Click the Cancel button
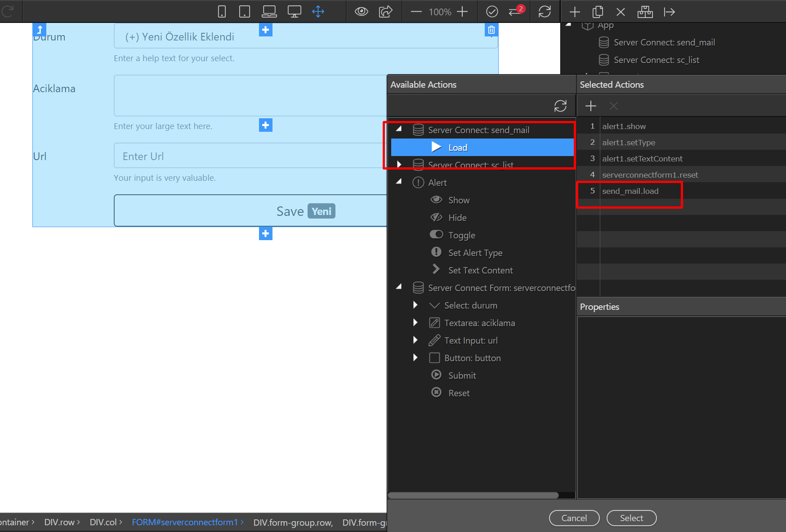Image resolution: width=786 pixels, height=532 pixels. (x=574, y=518)
